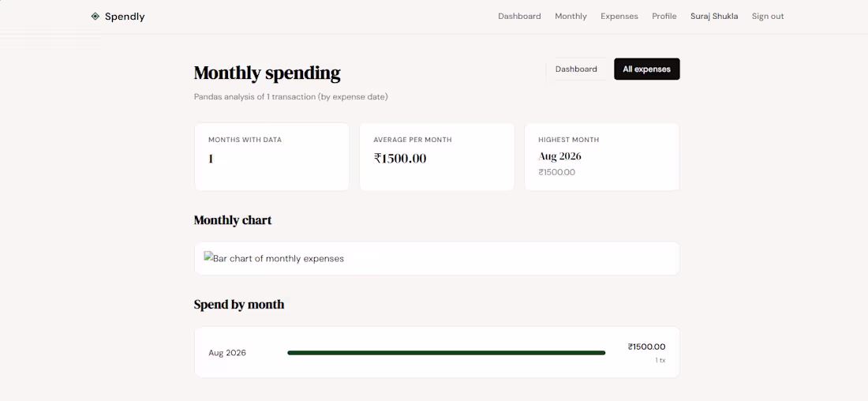Image resolution: width=868 pixels, height=401 pixels.
Task: Click the 1 tx transaction count
Action: coord(660,361)
